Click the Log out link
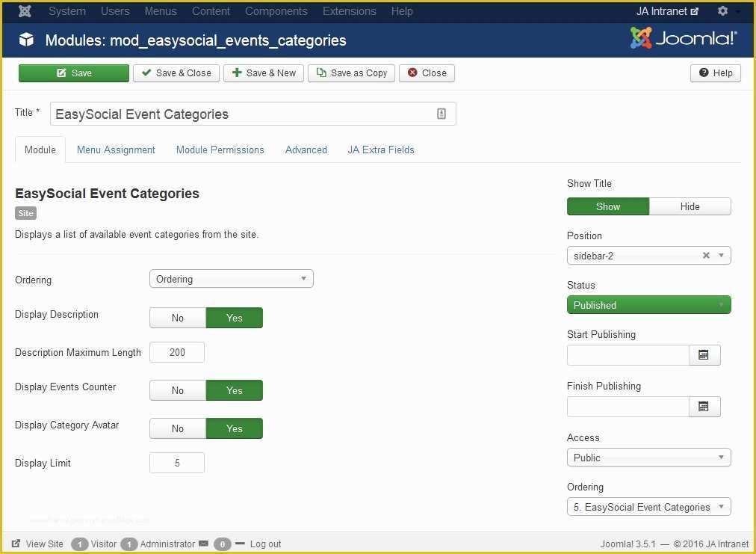The height and width of the screenshot is (554, 756). click(265, 544)
